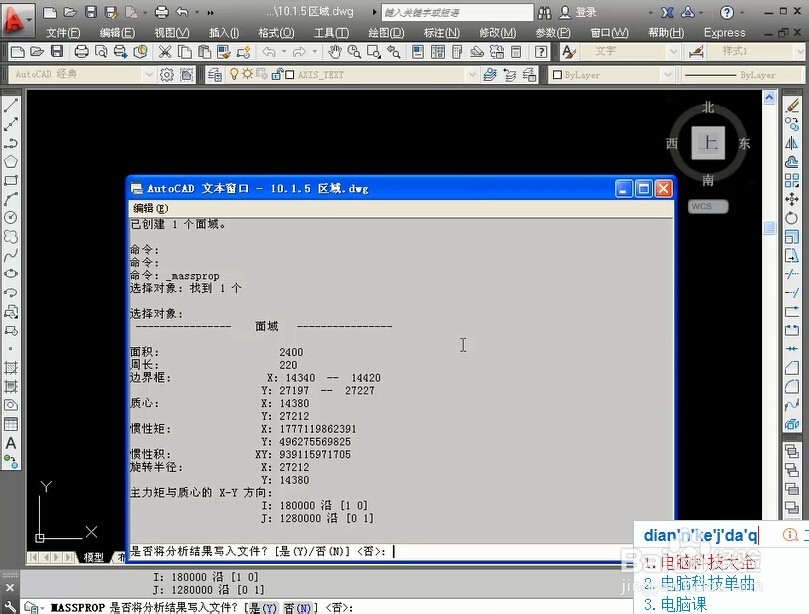Select the Mirror modify tool
809x614 pixels.
pyautogui.click(x=792, y=143)
